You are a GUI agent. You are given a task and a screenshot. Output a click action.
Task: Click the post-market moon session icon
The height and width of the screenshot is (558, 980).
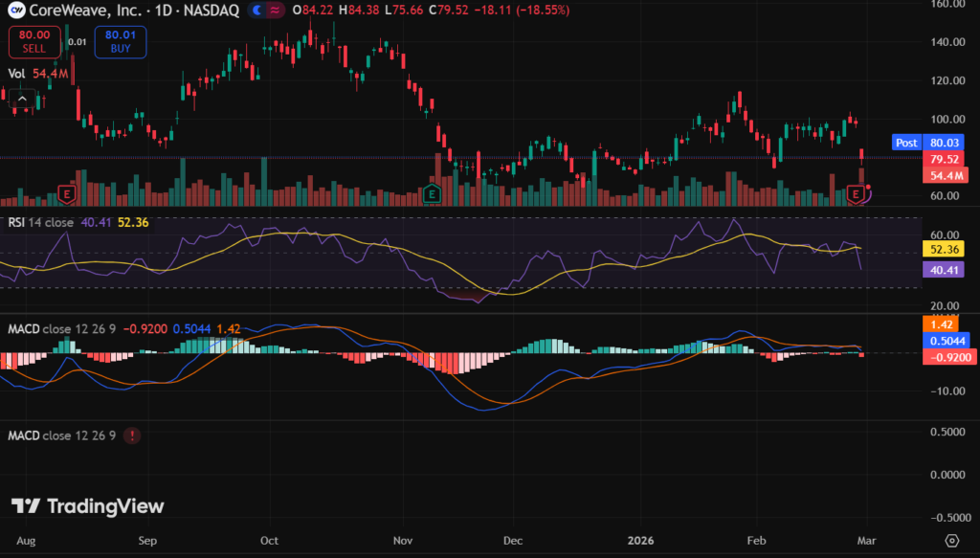tap(258, 11)
